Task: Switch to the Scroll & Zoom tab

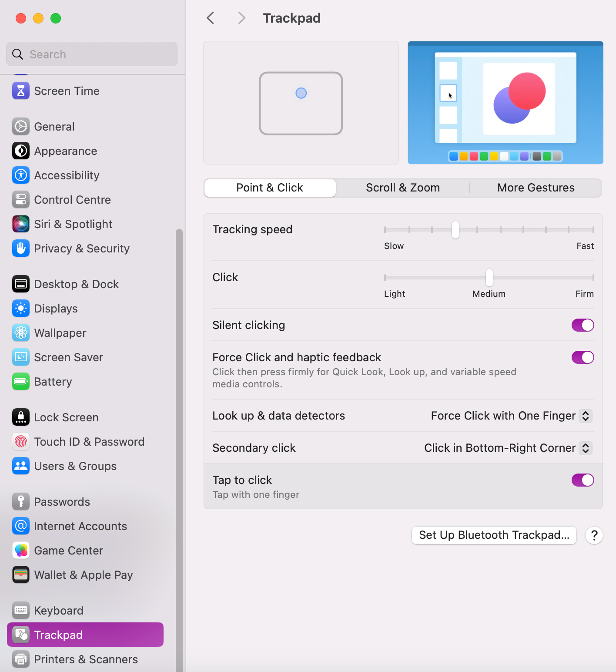Action: click(x=402, y=187)
